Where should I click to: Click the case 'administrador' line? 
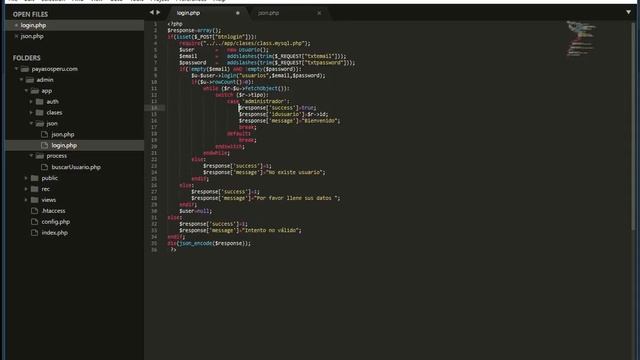point(258,101)
